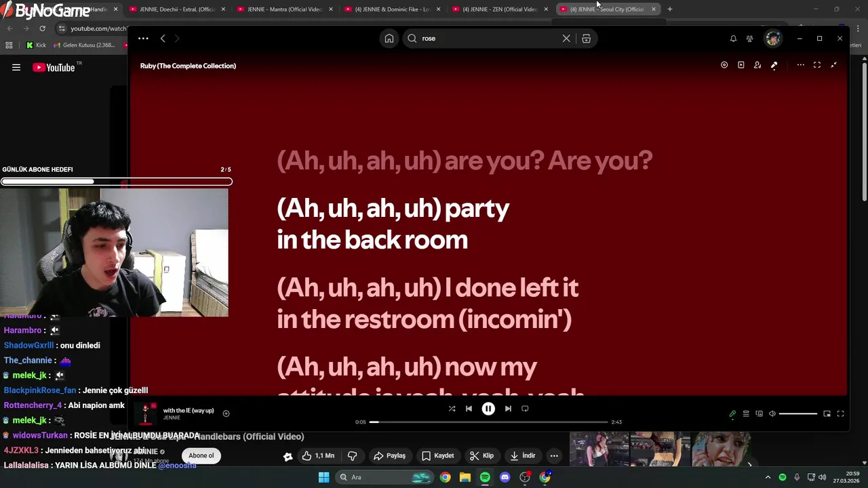Click the play-square icon in lyrics header
868x488 pixels.
[x=741, y=65]
